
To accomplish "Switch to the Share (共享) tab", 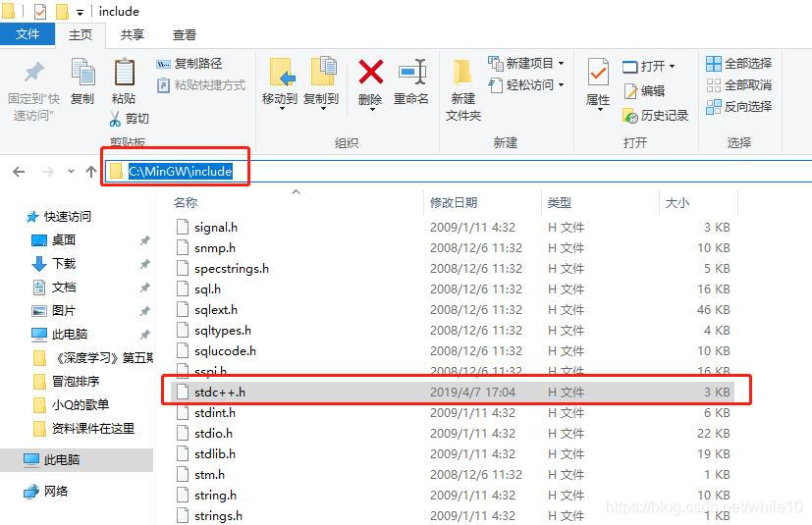I will [x=132, y=34].
